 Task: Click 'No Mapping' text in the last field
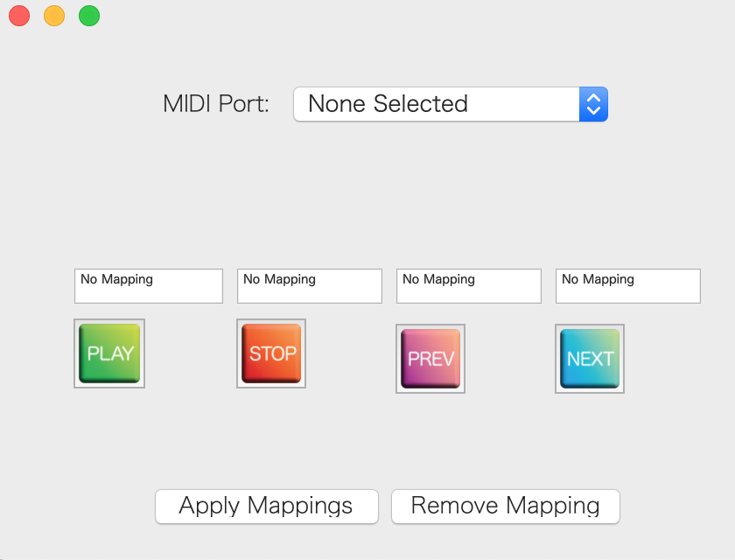(x=598, y=280)
